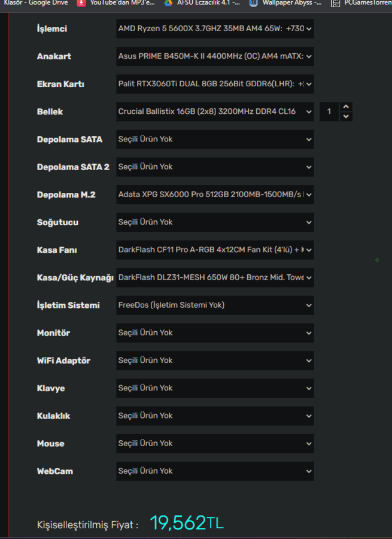This screenshot has width=392, height=539.
Task: Expand the Klavye dropdown
Action: (x=215, y=389)
